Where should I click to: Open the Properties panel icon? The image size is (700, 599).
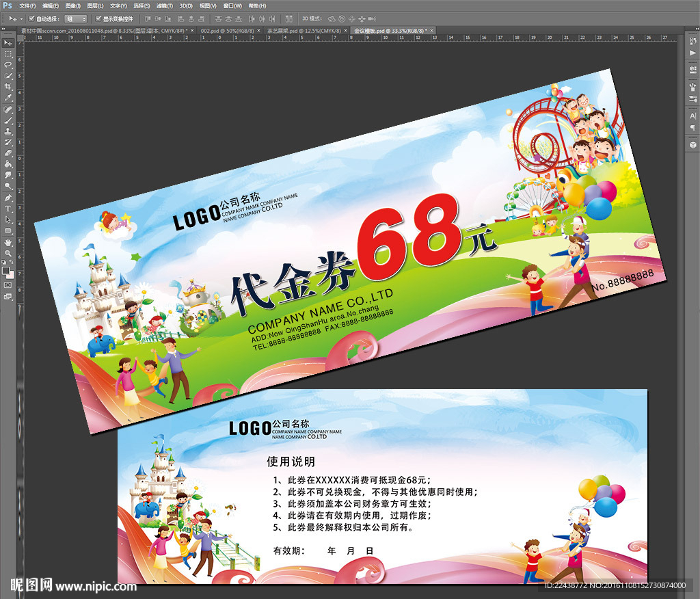tap(693, 70)
